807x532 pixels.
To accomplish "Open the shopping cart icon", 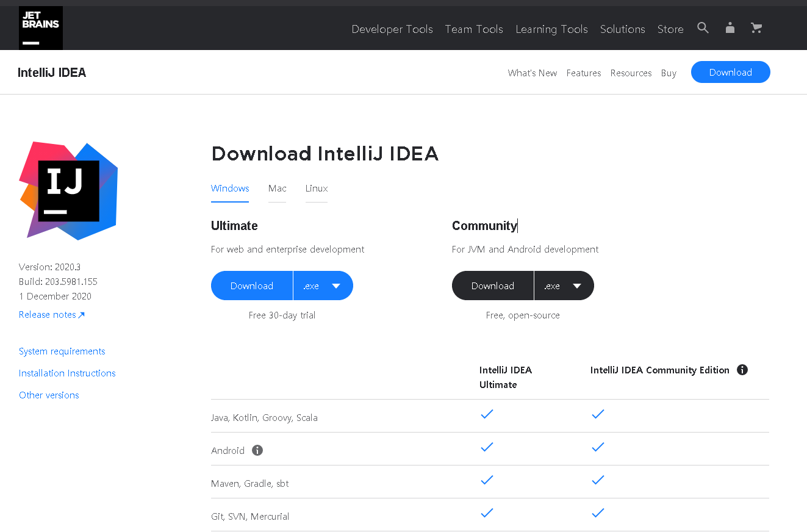I will 756,28.
